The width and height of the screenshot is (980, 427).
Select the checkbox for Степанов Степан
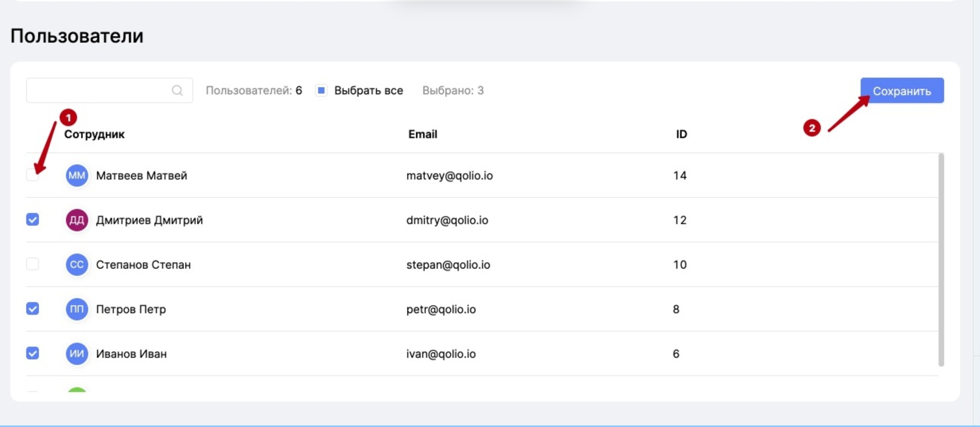coord(32,264)
